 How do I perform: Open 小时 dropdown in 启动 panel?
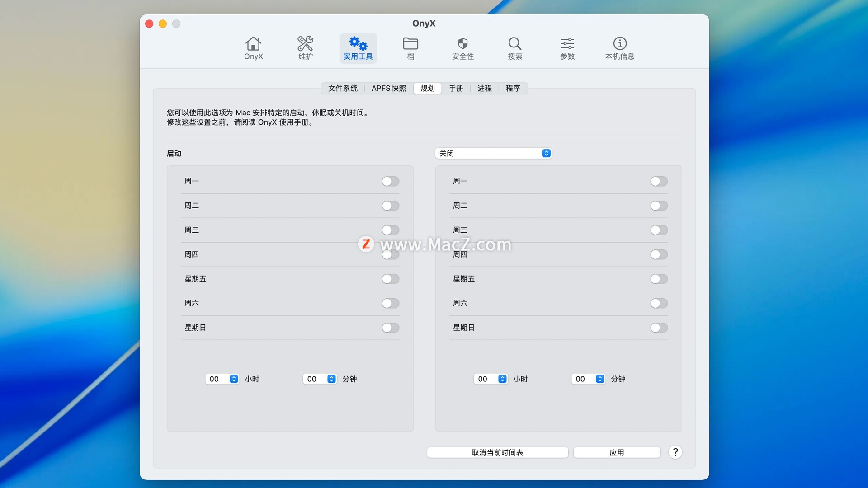(x=222, y=379)
